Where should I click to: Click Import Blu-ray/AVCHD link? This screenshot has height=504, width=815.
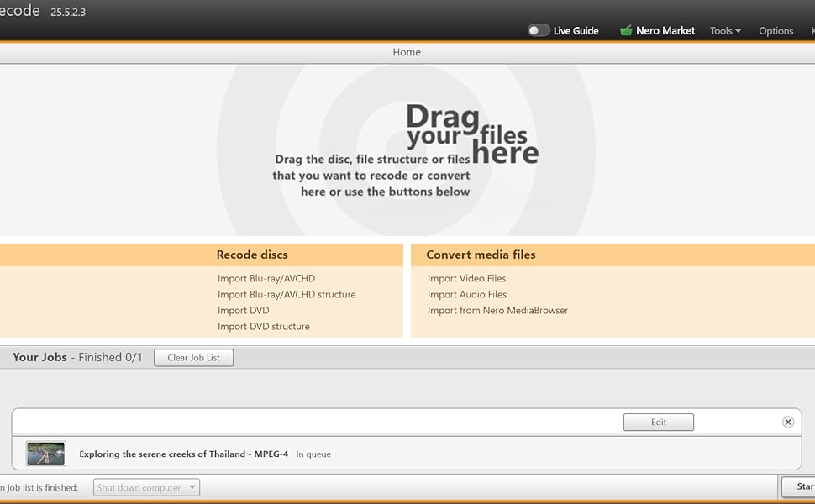tap(266, 279)
